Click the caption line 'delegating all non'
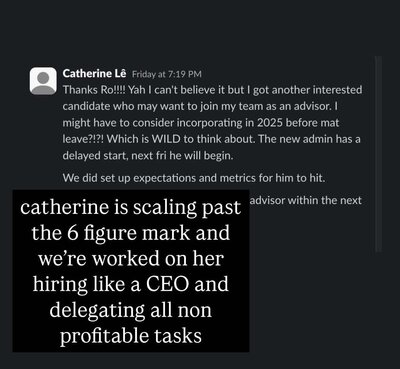 131,310
